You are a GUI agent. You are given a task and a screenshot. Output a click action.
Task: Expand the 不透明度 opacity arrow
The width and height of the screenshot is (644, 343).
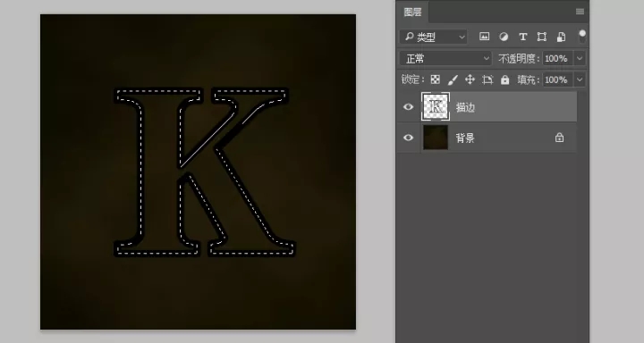coord(580,59)
